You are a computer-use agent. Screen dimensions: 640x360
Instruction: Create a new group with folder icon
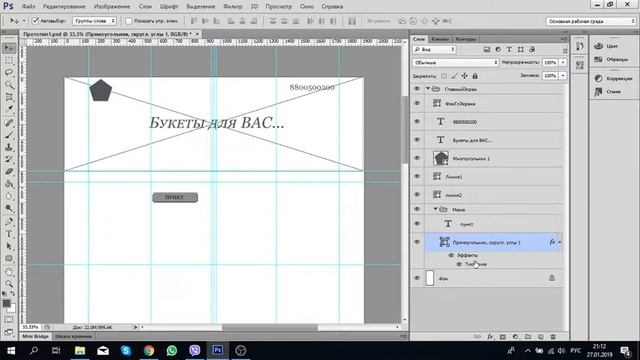(x=528, y=337)
